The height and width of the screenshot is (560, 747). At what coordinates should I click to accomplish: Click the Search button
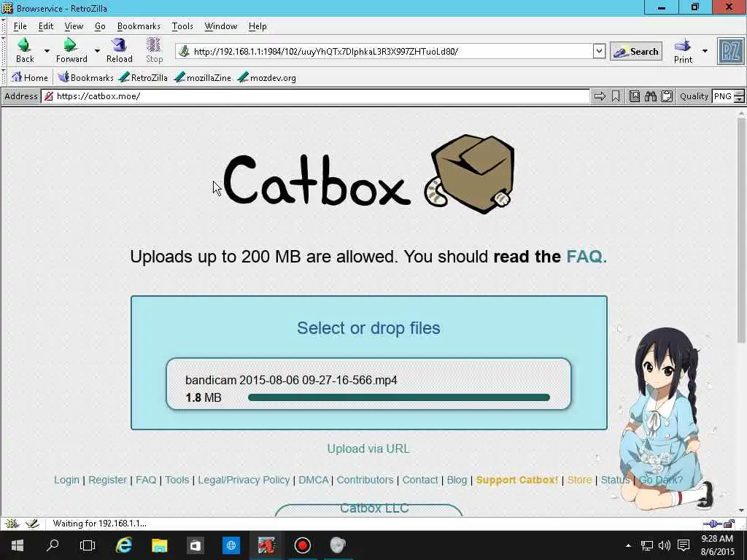click(636, 52)
